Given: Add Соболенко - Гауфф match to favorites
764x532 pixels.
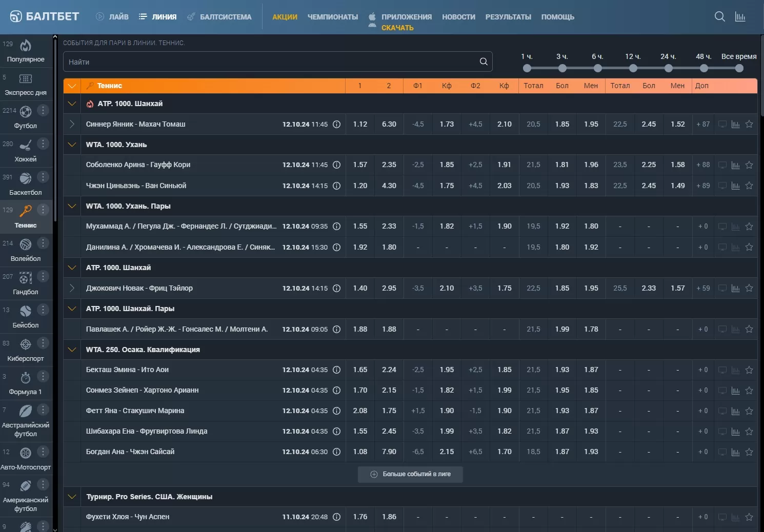Looking at the screenshot, I should tap(749, 165).
